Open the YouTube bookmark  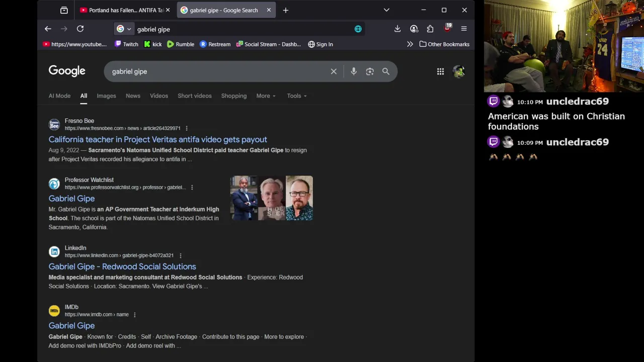point(74,44)
